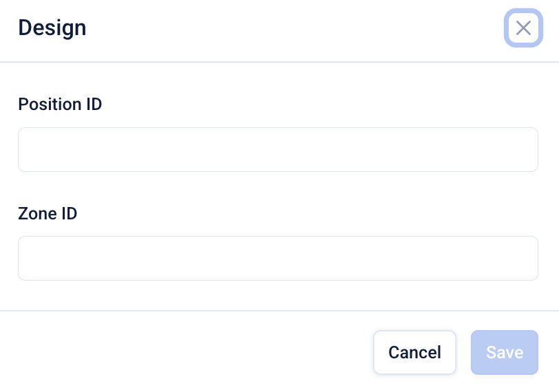Discard changes by clicking Cancel
The height and width of the screenshot is (392, 559).
(x=414, y=352)
